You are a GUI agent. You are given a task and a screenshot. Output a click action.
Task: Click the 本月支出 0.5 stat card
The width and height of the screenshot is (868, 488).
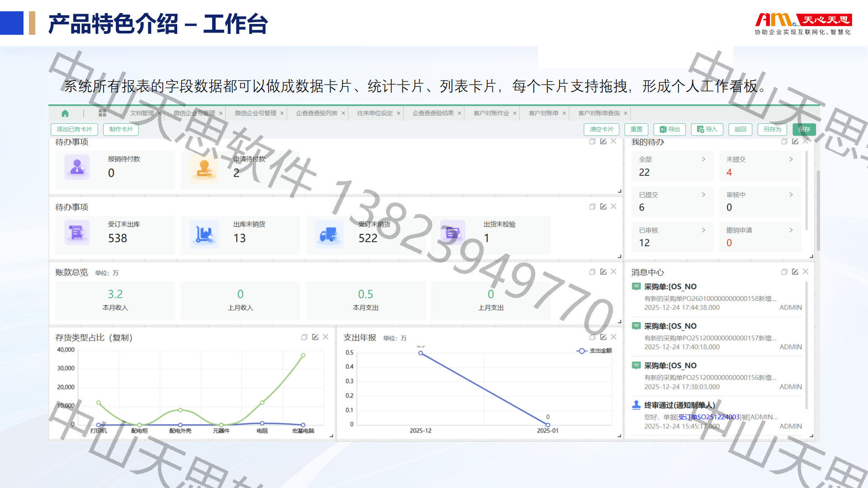tap(365, 300)
